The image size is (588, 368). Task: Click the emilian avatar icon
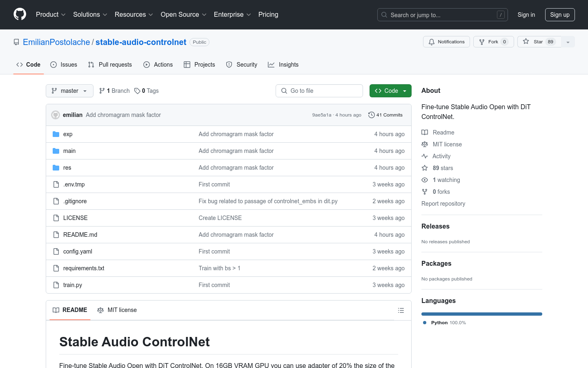pos(56,115)
